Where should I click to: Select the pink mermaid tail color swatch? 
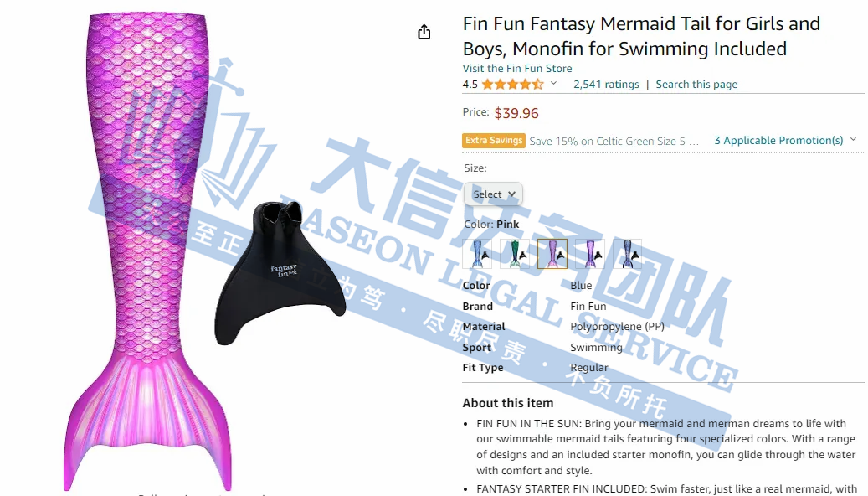click(552, 254)
